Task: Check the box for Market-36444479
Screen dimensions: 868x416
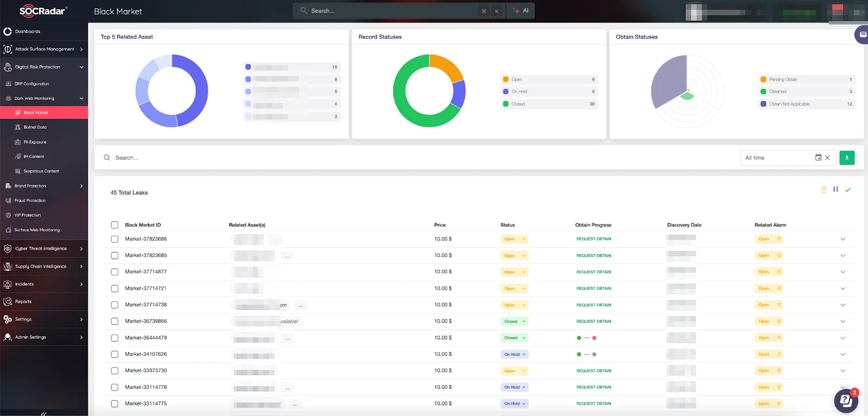Action: pos(114,338)
